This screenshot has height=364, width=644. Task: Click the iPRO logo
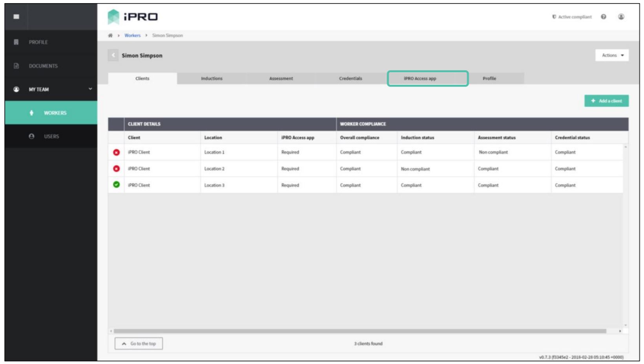(133, 16)
